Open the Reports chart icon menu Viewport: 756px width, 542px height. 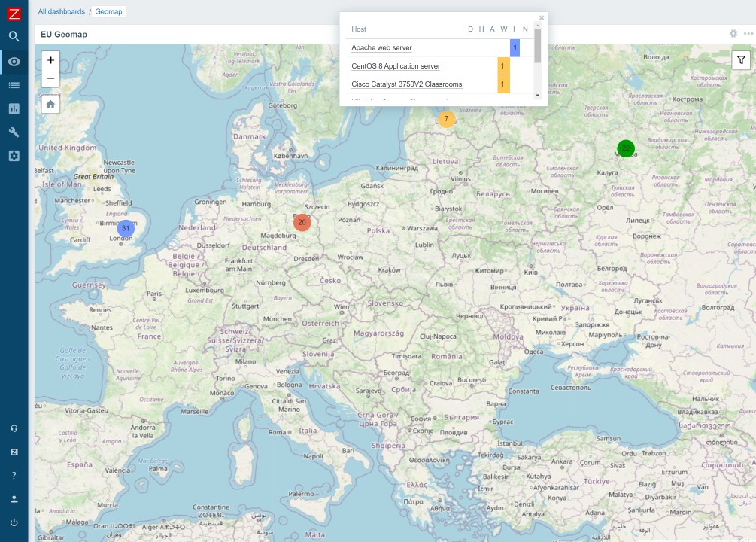tap(14, 108)
